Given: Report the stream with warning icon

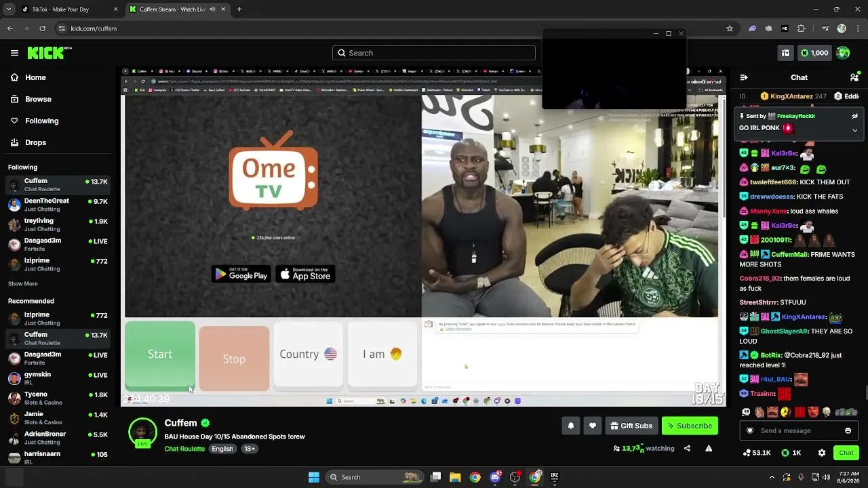Looking at the screenshot, I should click(709, 448).
